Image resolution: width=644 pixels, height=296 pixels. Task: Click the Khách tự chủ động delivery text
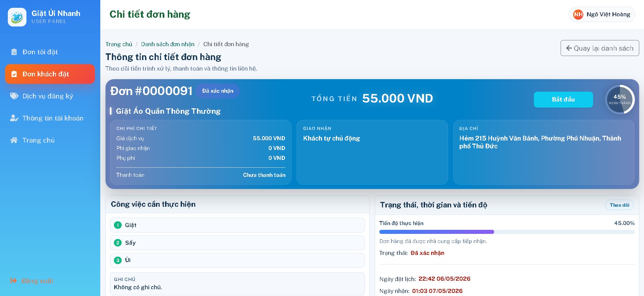(x=331, y=138)
